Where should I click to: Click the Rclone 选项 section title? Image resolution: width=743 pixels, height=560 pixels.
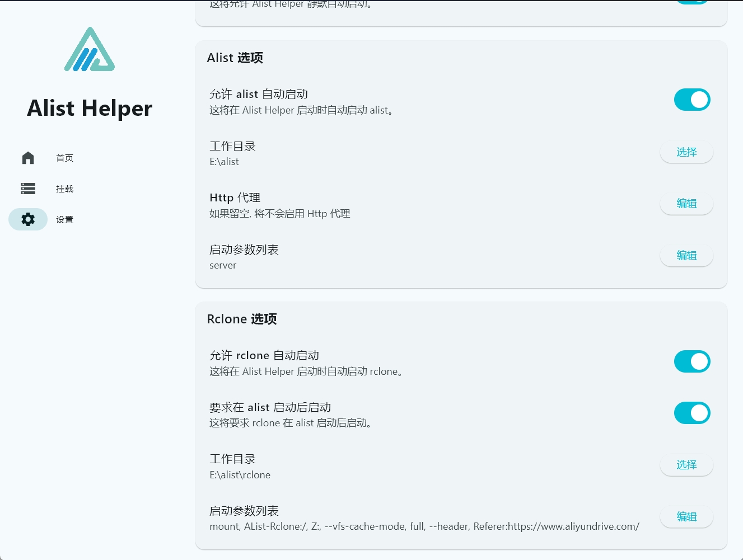point(242,319)
